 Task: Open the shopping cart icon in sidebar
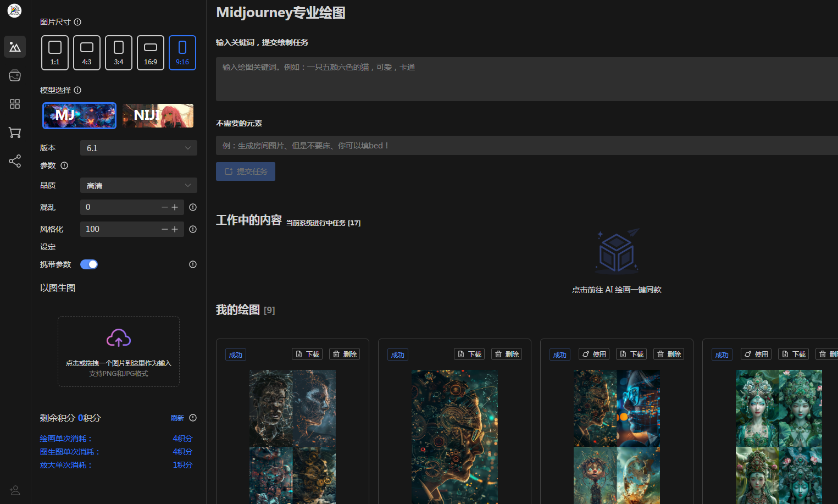15,132
